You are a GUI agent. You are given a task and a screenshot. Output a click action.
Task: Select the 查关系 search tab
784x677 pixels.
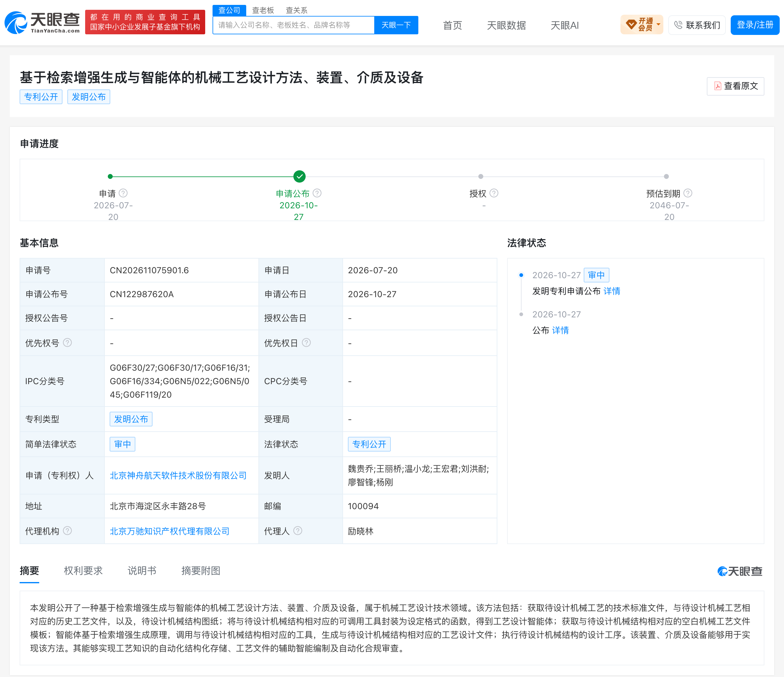(297, 10)
